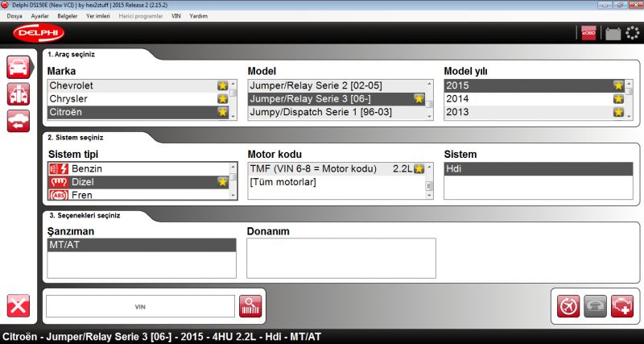
Task: Toggle favorite star for 2015
Action: (x=618, y=85)
